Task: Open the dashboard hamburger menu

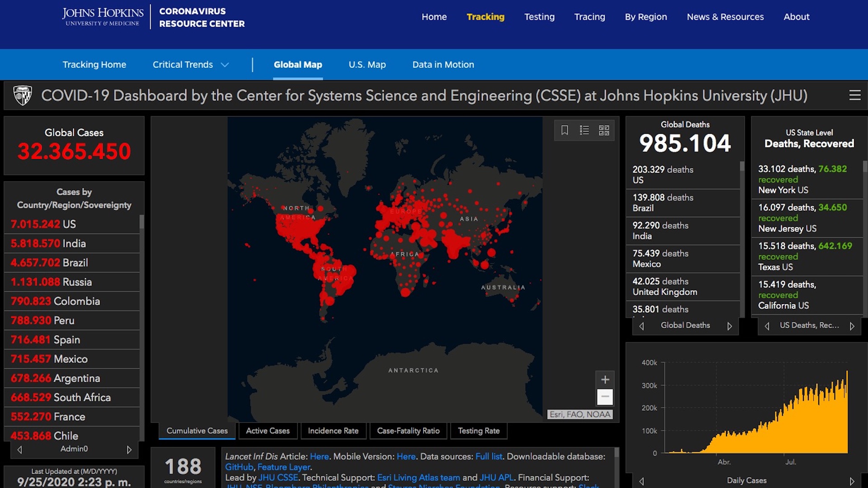Action: tap(854, 95)
